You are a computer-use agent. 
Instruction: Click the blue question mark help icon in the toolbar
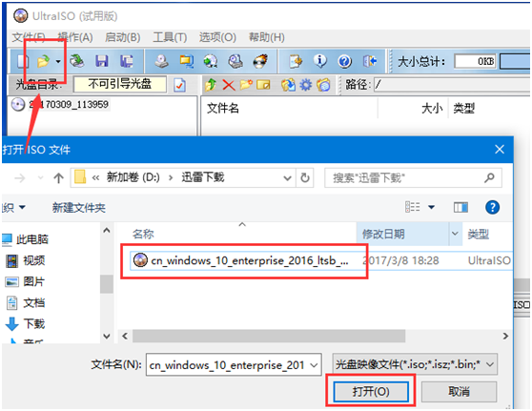click(345, 61)
